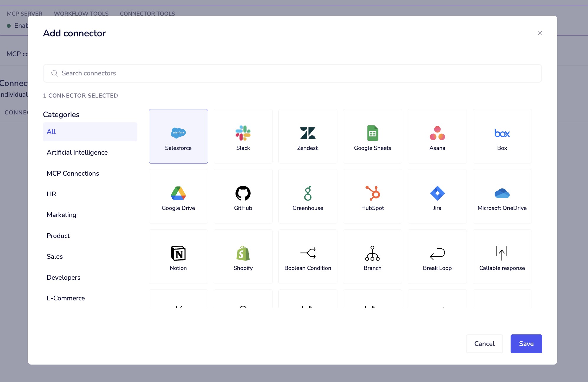Select the Callable response connector
This screenshot has width=588, height=382.
pyautogui.click(x=502, y=256)
